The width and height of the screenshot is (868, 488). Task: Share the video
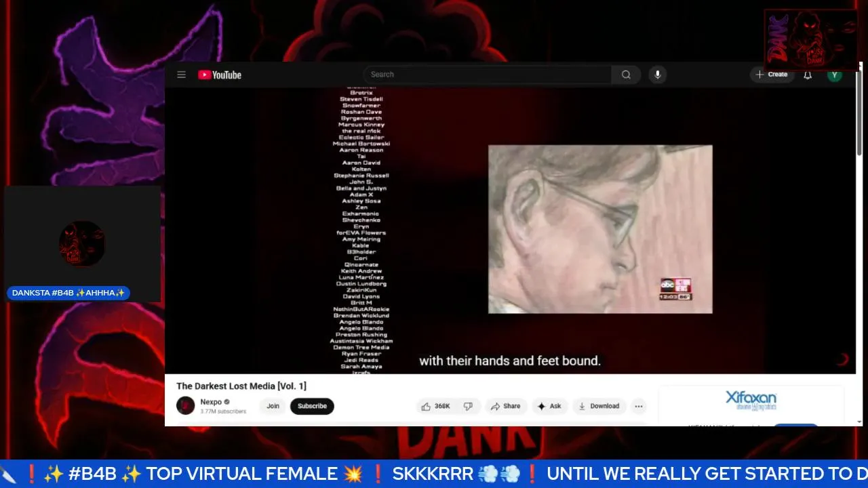[x=505, y=406]
